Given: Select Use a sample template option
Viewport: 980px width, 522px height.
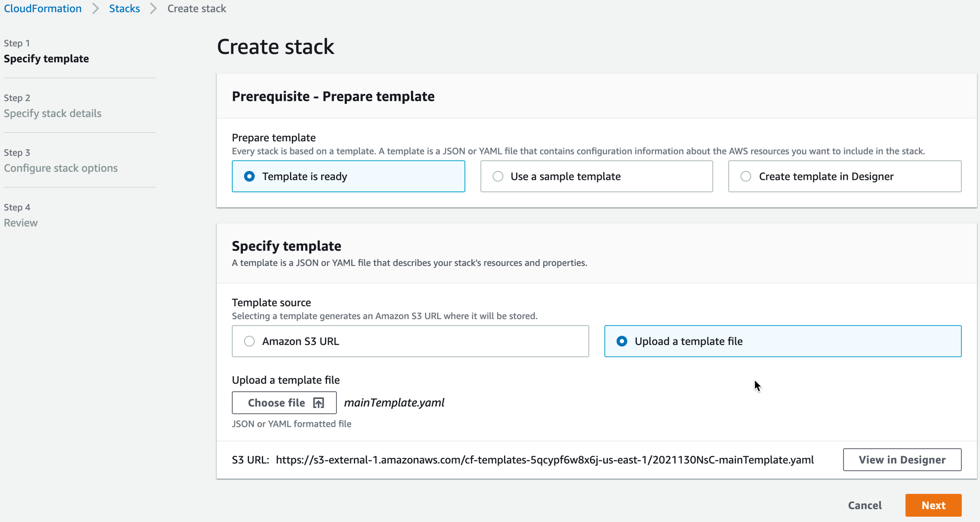Looking at the screenshot, I should 498,176.
